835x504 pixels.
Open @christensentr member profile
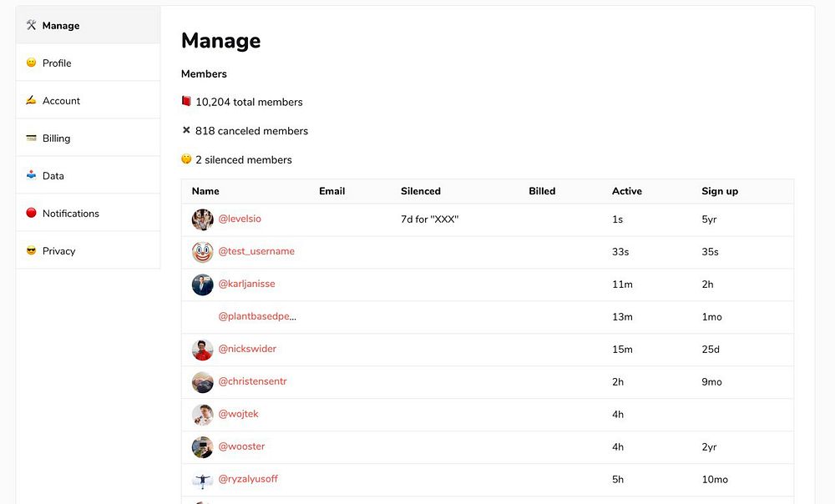point(252,381)
